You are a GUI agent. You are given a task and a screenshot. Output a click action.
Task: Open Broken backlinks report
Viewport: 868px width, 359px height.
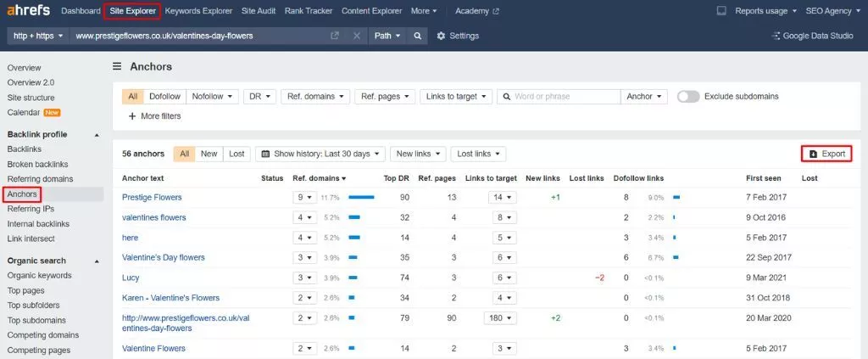37,164
